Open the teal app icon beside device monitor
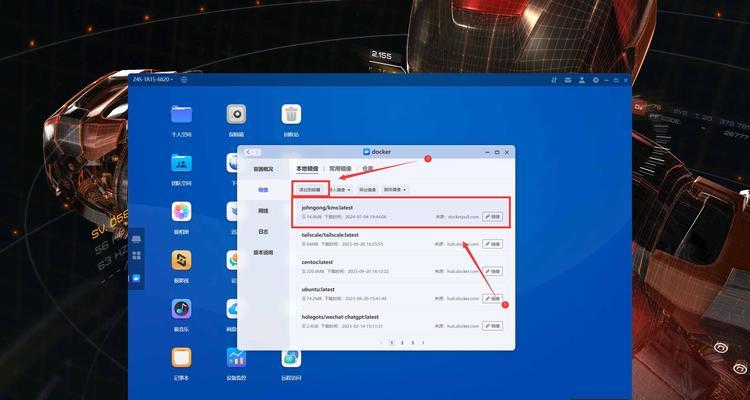The image size is (750, 400). pos(291,357)
